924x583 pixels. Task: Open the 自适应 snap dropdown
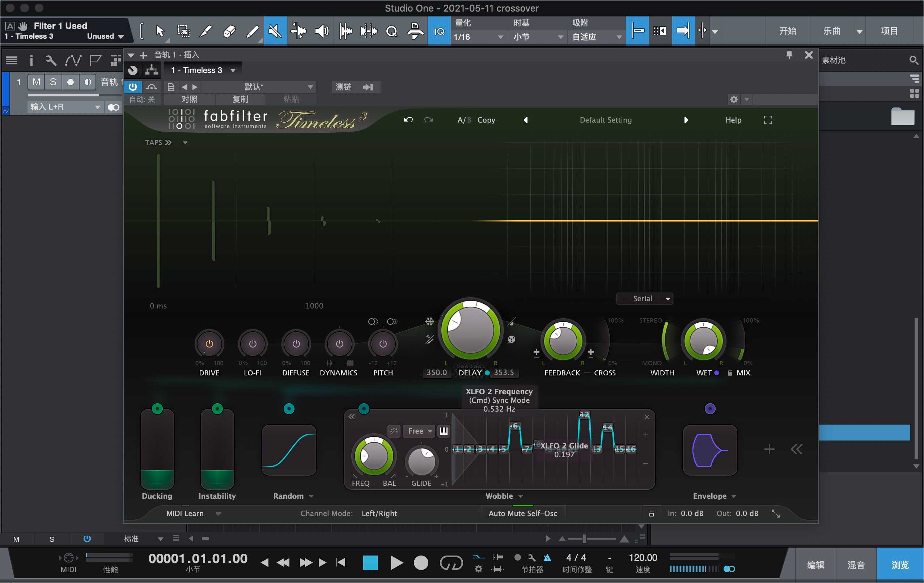tap(597, 37)
